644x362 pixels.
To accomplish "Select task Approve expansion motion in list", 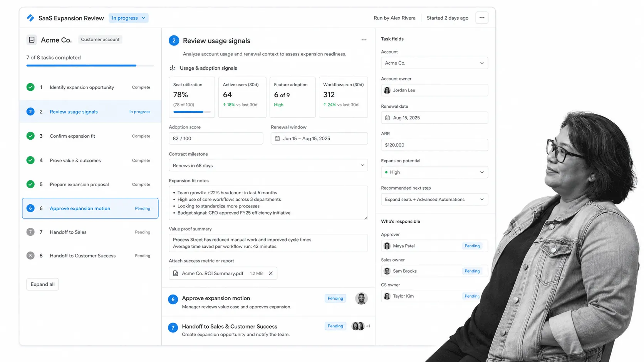I will 90,208.
